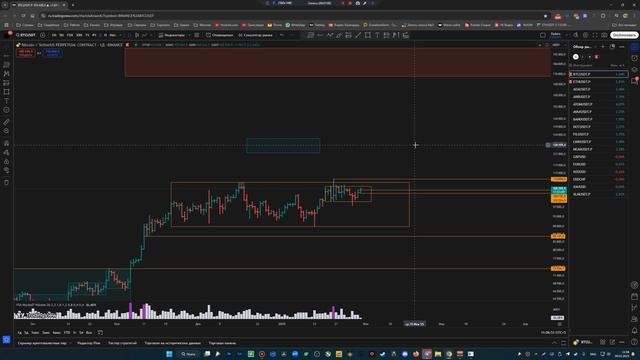640x360 pixels.
Task: Select the white circle flag filter
Action: 576,57
